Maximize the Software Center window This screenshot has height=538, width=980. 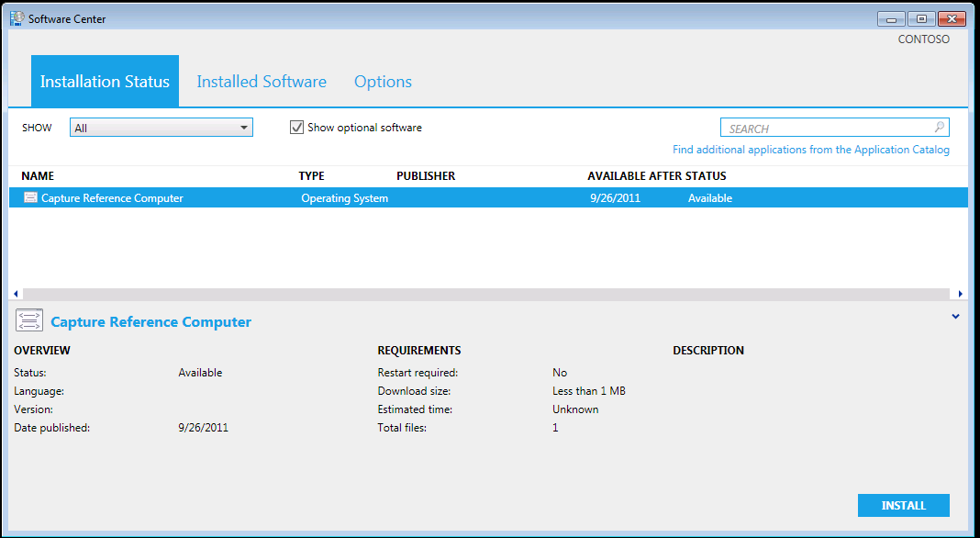921,18
